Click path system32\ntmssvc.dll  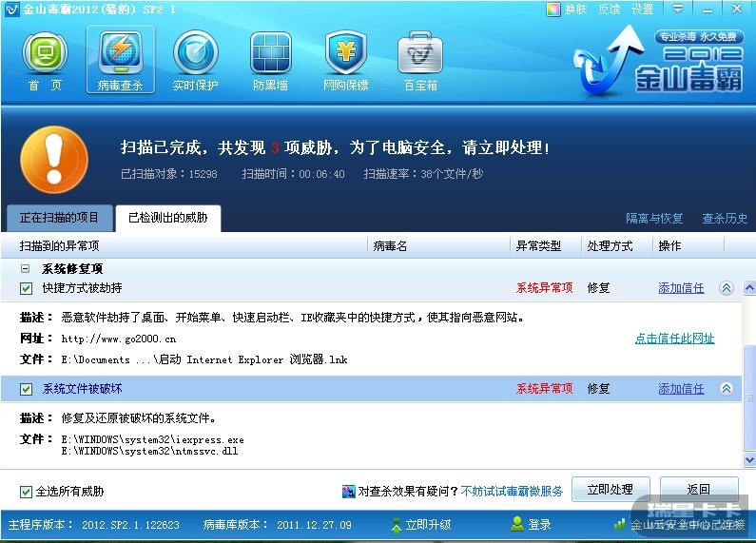click(149, 452)
